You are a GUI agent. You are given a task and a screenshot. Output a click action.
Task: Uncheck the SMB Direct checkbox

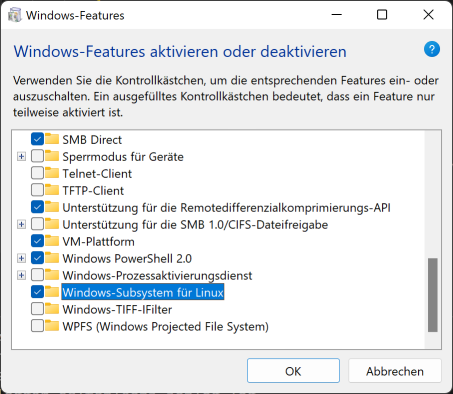37,139
